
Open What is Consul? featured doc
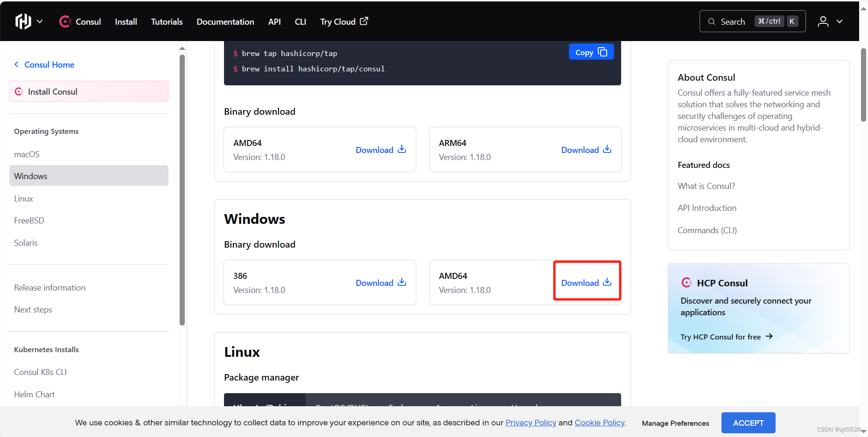[706, 186]
